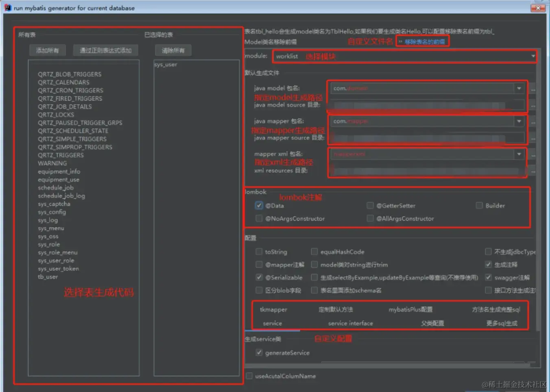550x392 pixels.
Task: Enable the Builder checkbox
Action: pos(479,205)
